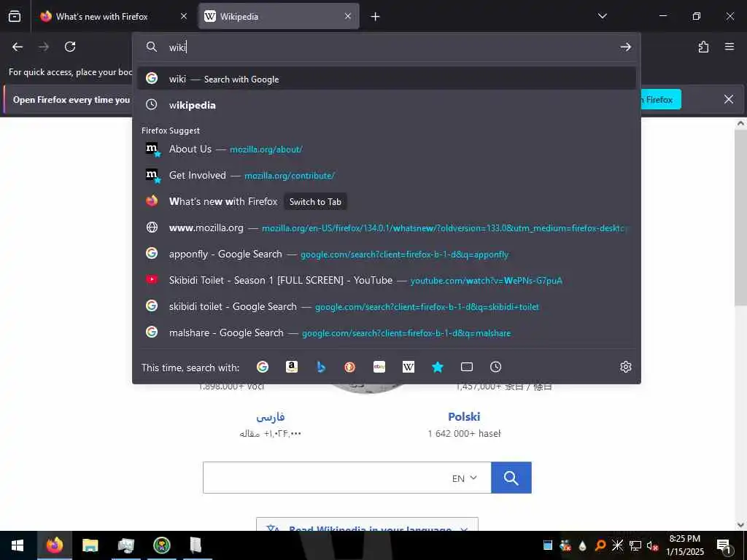Image resolution: width=747 pixels, height=560 pixels.
Task: Open the www.mozilla.org whatsnew suggestion
Action: coord(387,227)
